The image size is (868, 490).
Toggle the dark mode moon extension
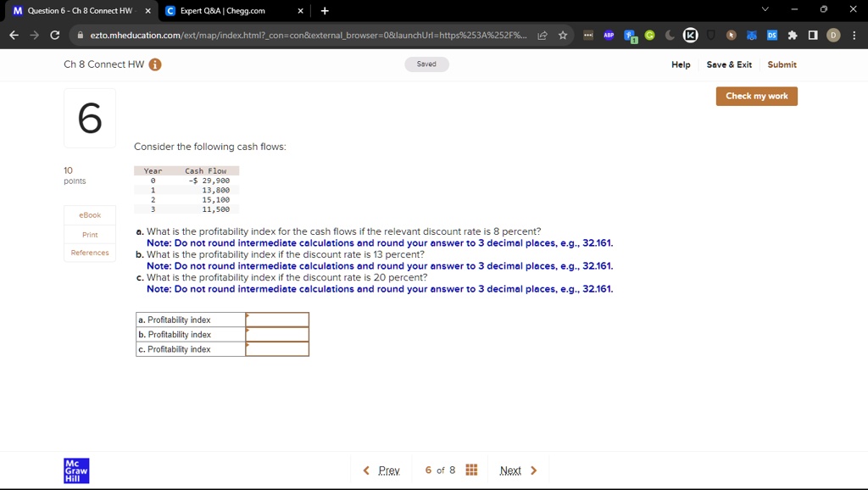click(x=670, y=35)
